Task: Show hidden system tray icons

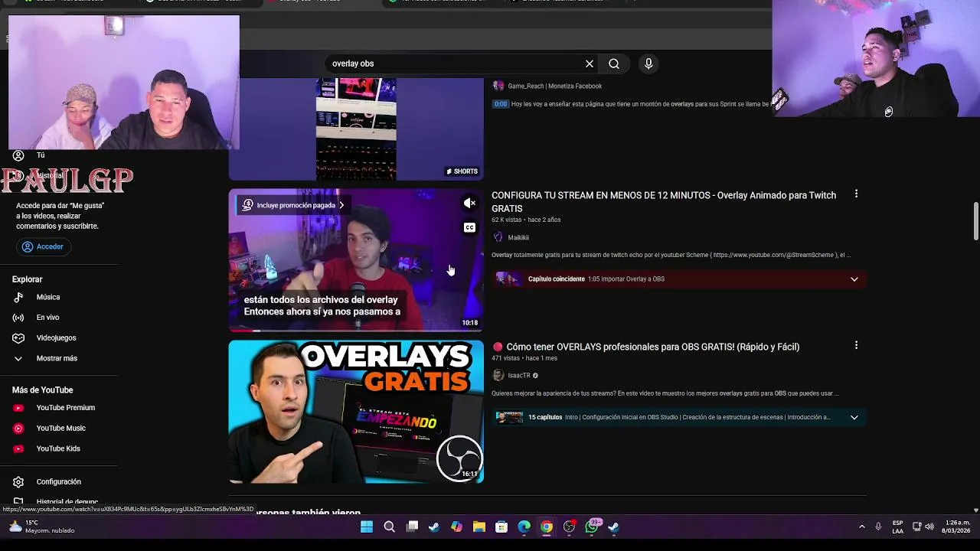Action: pyautogui.click(x=861, y=527)
